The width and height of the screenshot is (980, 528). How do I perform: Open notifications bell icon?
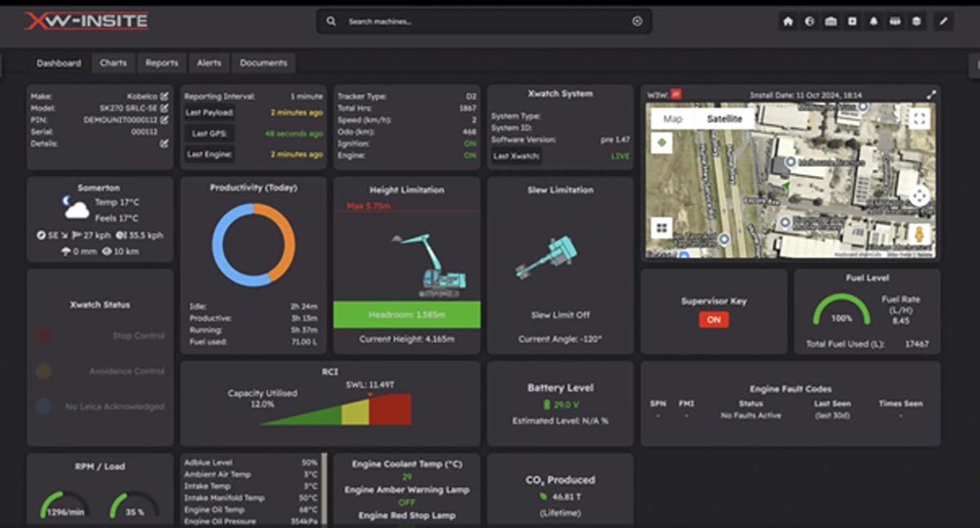(873, 22)
